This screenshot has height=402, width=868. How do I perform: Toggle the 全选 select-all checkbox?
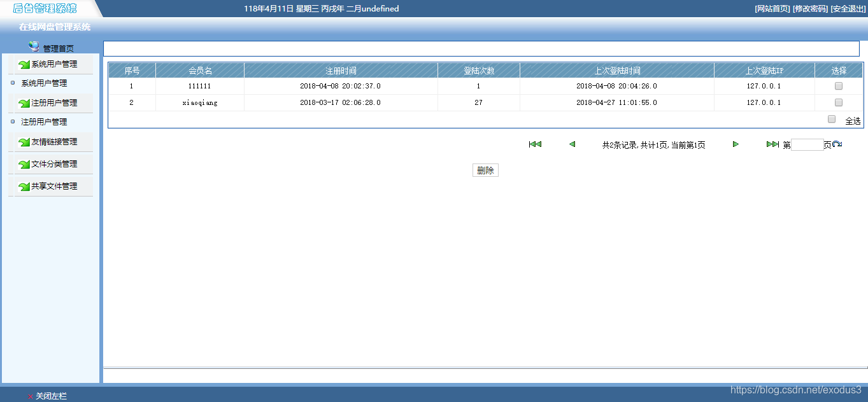tap(831, 119)
